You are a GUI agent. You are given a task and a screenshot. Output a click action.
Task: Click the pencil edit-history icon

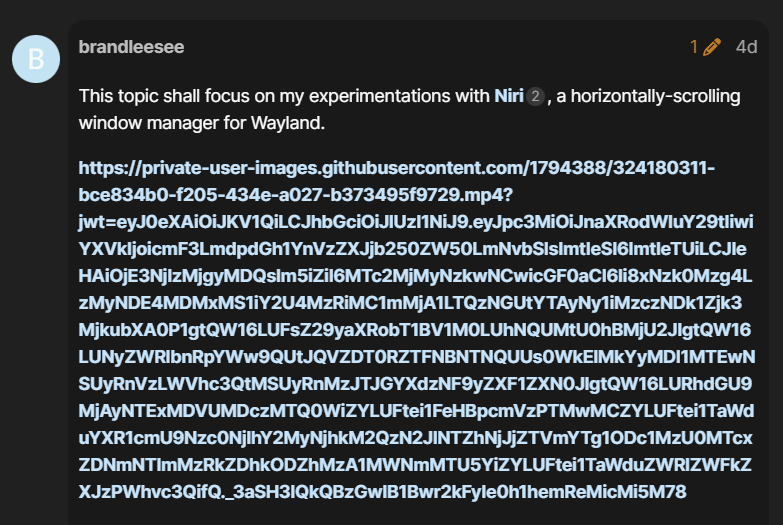click(x=712, y=47)
